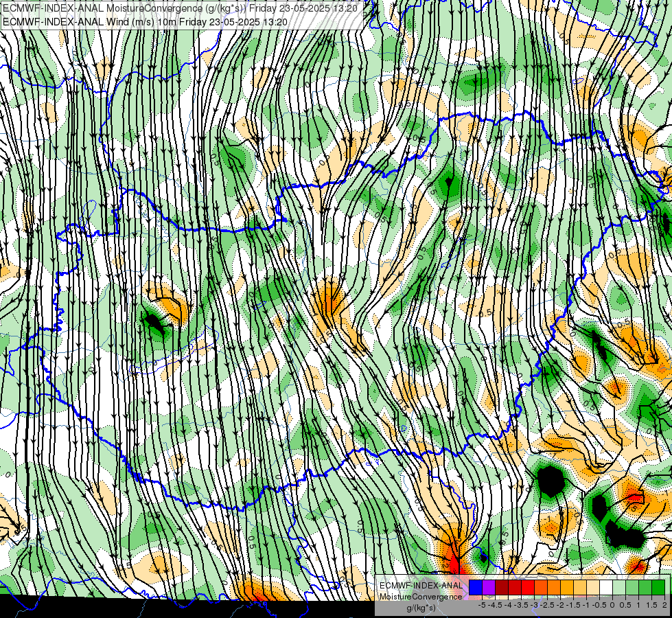The width and height of the screenshot is (672, 618).
Task: Click the 0 legend tick label
Action: (612, 605)
